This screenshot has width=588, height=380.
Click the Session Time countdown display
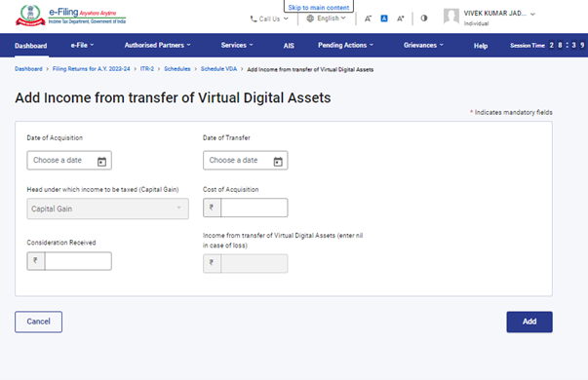click(x=547, y=46)
